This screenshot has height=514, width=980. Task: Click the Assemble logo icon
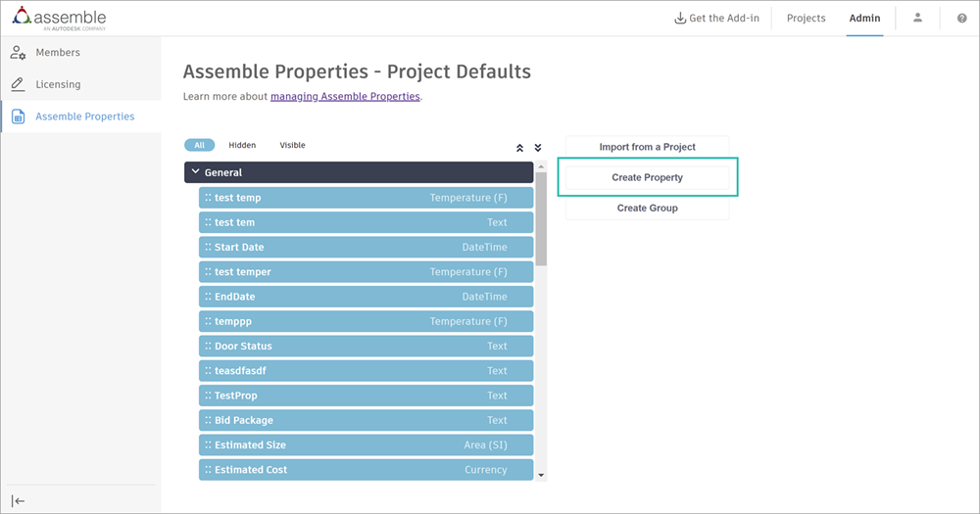22,19
